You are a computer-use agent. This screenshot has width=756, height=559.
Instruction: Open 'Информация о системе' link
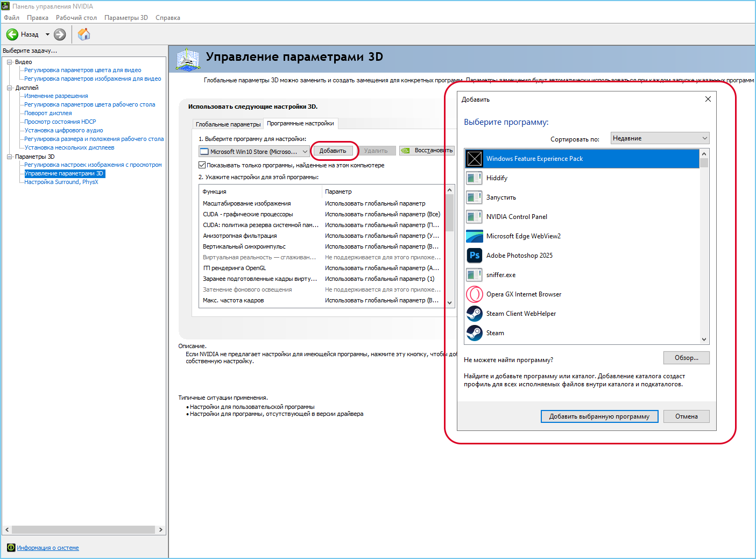(x=48, y=548)
